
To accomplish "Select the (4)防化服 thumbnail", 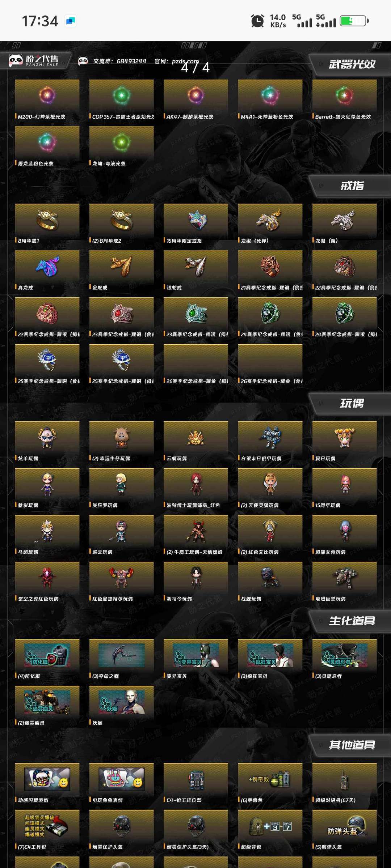I will [x=47, y=655].
